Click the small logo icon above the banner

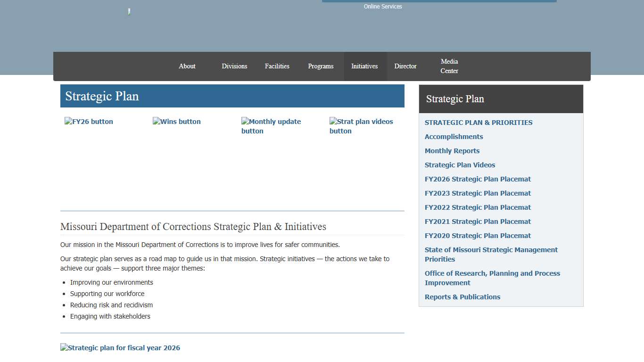128,11
